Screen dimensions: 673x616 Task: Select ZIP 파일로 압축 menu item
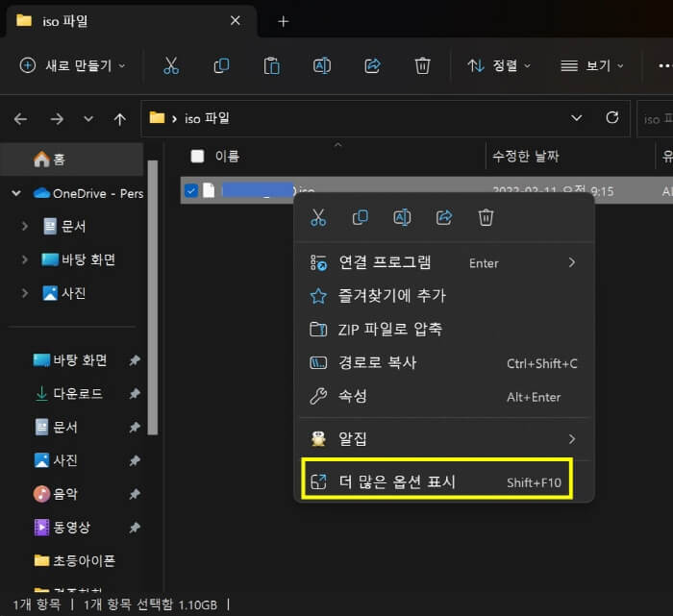coord(443,330)
